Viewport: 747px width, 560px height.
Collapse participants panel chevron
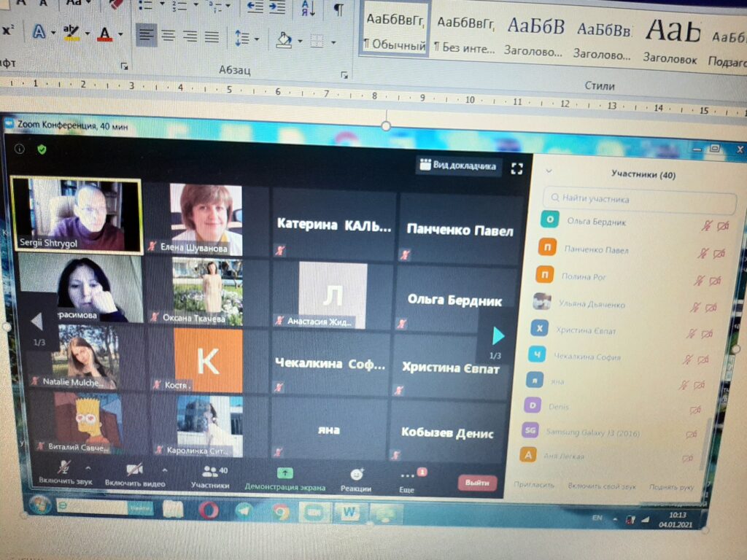[549, 171]
